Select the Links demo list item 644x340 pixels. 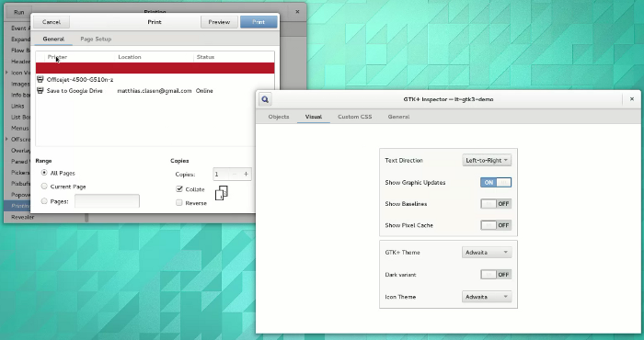pyautogui.click(x=17, y=106)
